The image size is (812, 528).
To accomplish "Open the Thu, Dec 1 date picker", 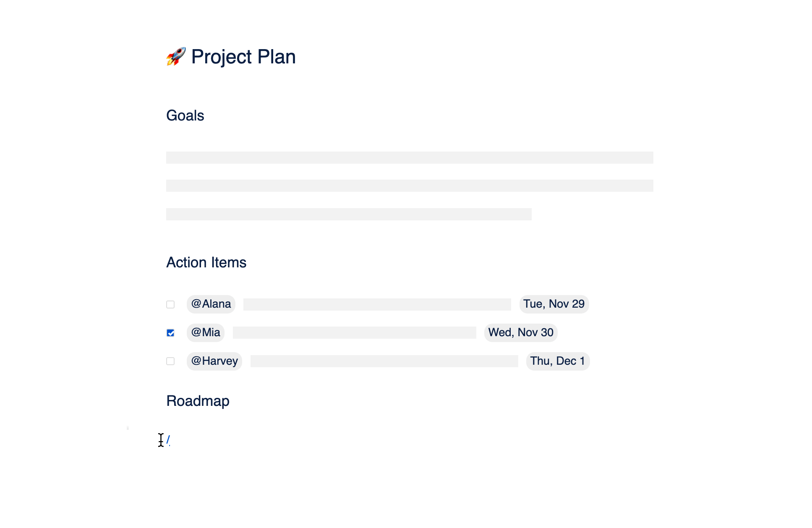I will coord(558,361).
